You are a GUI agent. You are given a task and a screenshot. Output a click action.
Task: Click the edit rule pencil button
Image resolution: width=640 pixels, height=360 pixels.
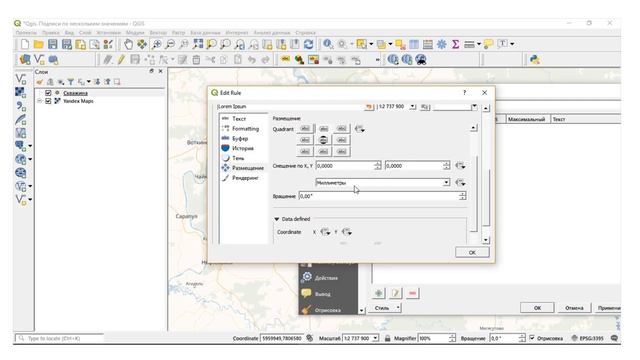coord(396,293)
